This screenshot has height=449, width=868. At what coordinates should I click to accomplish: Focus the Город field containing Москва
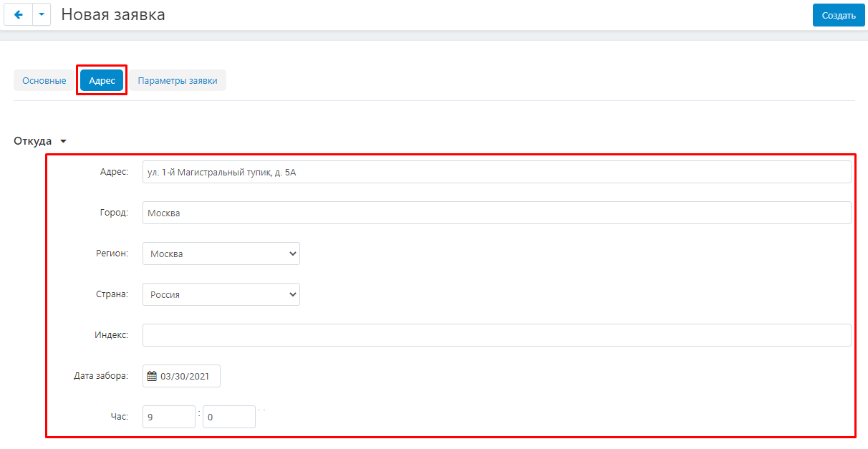tap(496, 213)
